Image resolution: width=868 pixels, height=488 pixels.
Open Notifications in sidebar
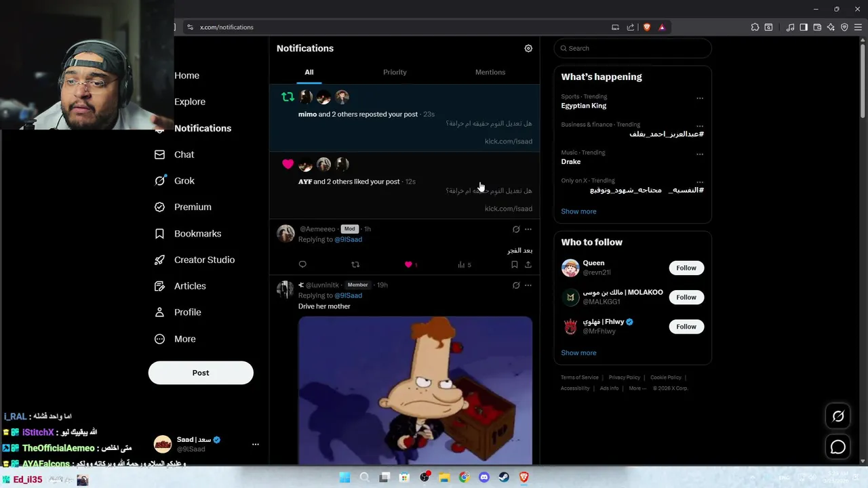pos(203,128)
